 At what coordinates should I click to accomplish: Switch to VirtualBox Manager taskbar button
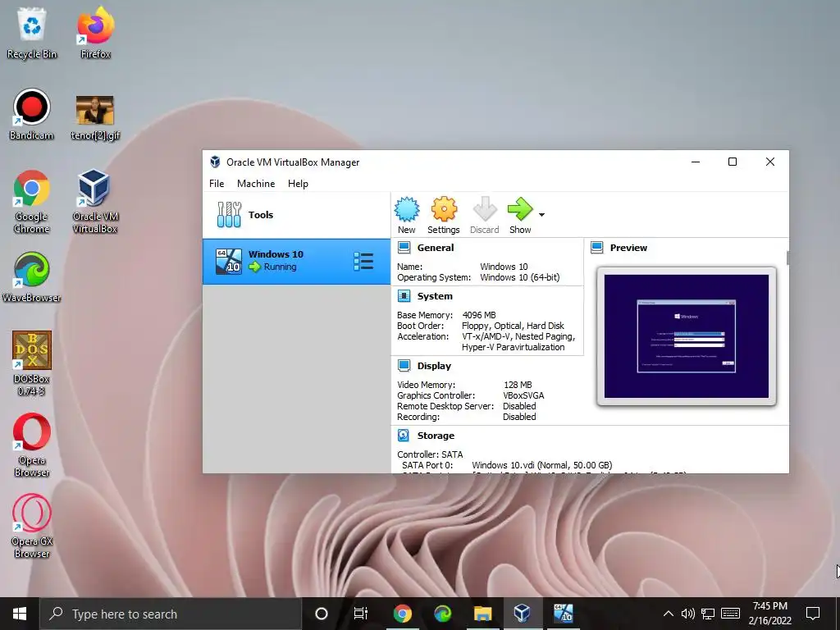(522, 614)
